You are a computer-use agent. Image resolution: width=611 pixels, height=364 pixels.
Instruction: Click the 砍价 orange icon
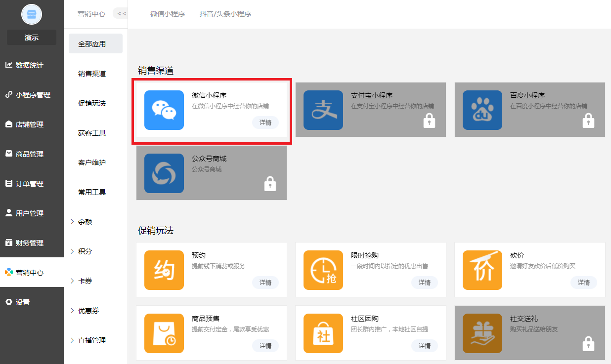click(x=482, y=270)
